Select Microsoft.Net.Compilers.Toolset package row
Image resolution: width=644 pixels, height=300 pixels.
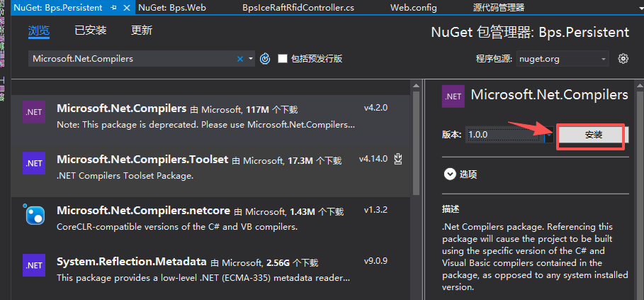pos(210,170)
